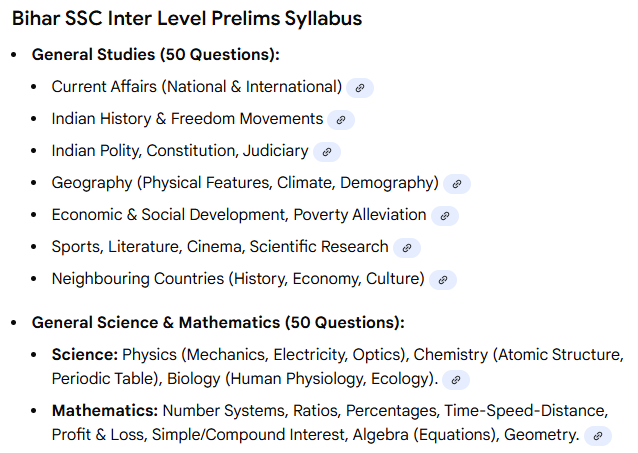
Task: Select the General Studies (50 Questions) heading
Action: 155,55
